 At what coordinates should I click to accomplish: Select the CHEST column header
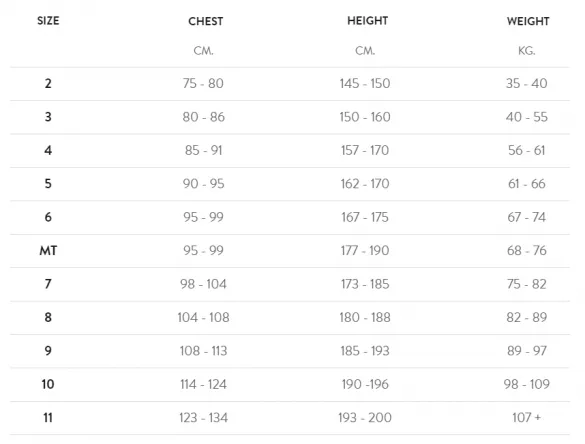(x=206, y=21)
